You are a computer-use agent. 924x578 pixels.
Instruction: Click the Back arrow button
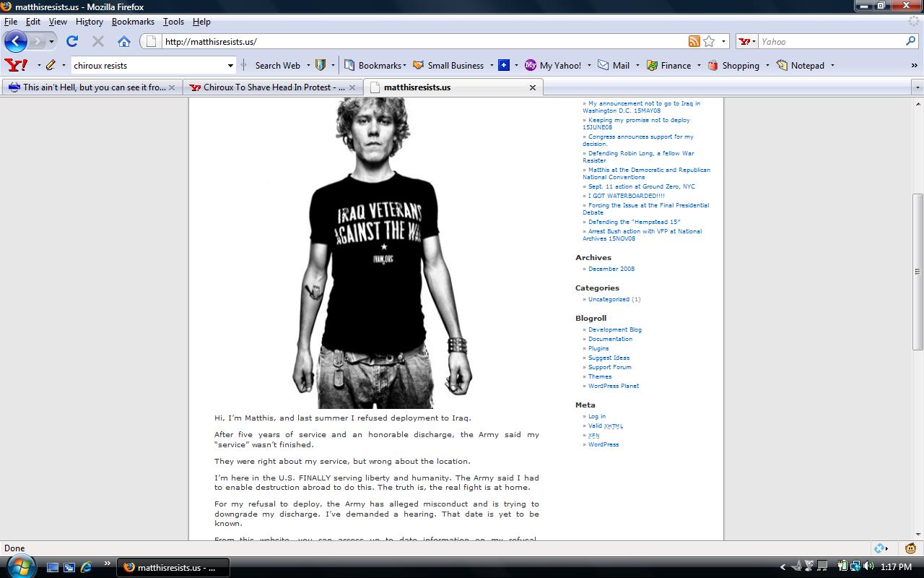(16, 41)
